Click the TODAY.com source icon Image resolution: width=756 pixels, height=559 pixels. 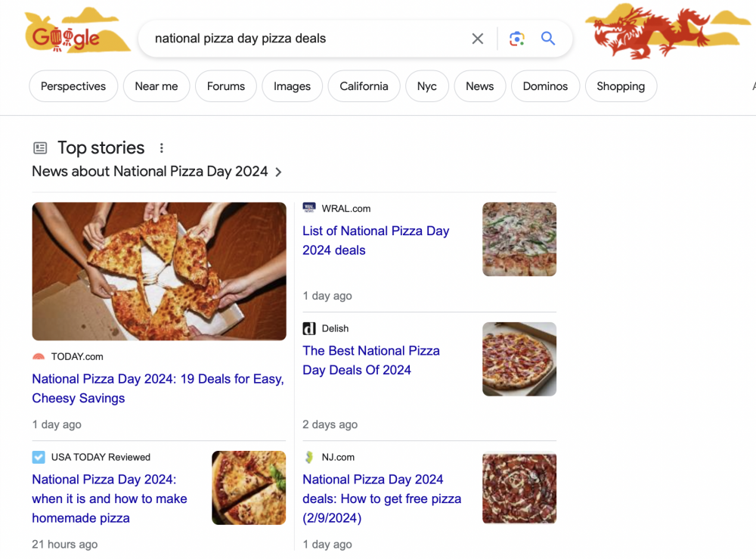(x=39, y=356)
